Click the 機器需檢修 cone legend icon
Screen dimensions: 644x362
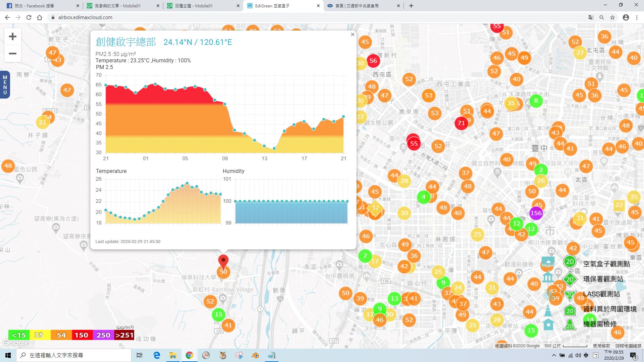(570, 325)
